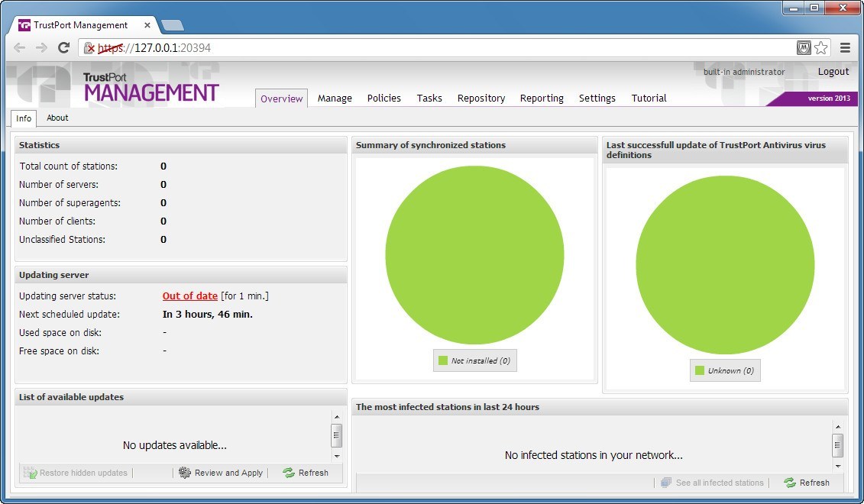Open the Settings section

[x=597, y=98]
